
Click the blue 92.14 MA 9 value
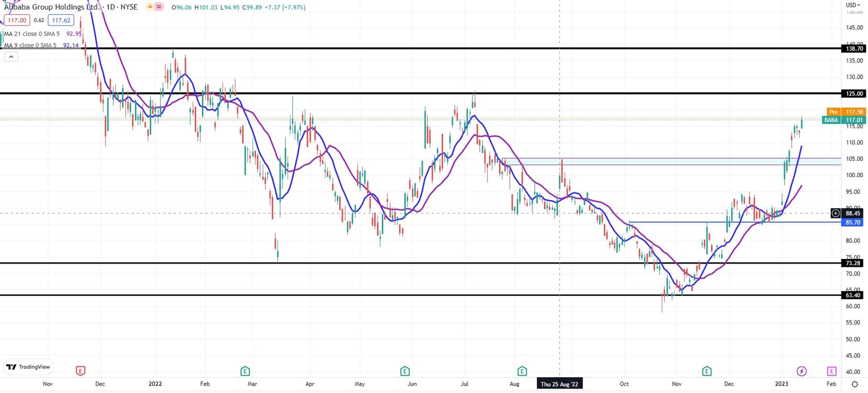[71, 45]
